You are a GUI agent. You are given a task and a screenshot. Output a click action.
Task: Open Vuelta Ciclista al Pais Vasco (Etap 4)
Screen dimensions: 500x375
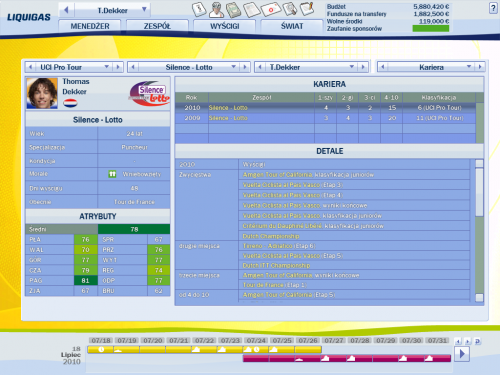(x=293, y=195)
